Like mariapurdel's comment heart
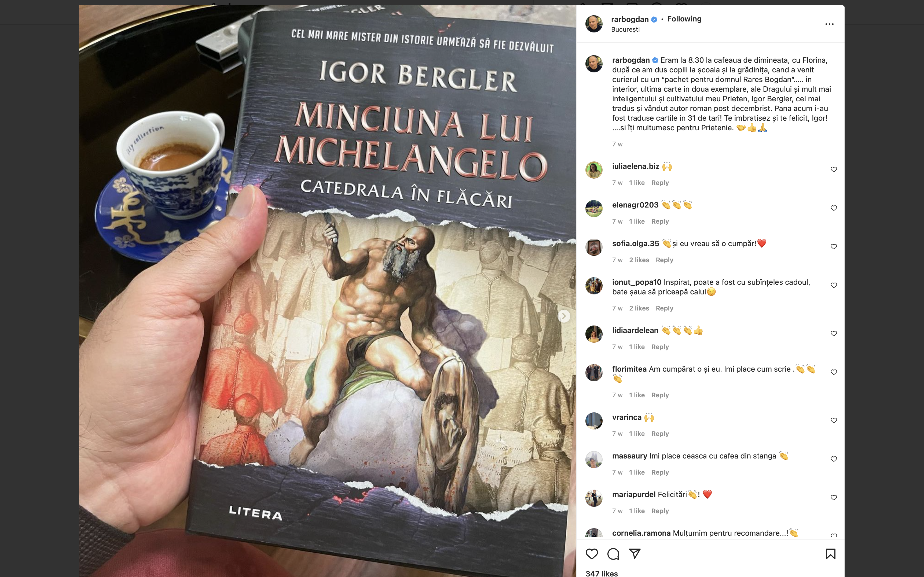The width and height of the screenshot is (924, 577). point(834,498)
